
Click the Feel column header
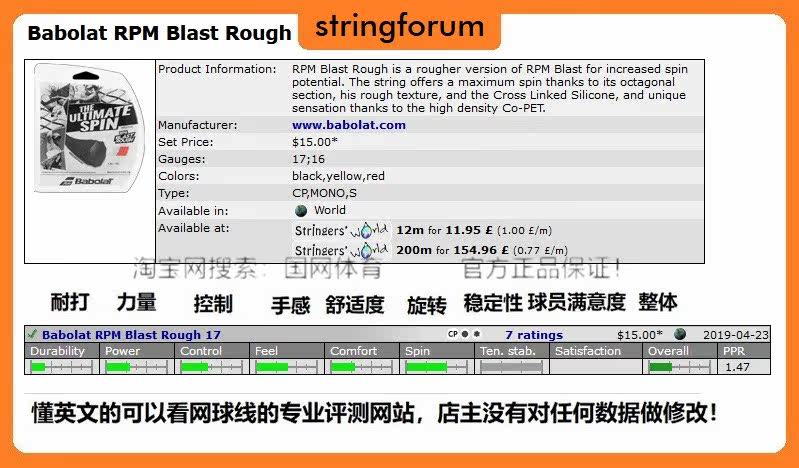click(x=287, y=351)
